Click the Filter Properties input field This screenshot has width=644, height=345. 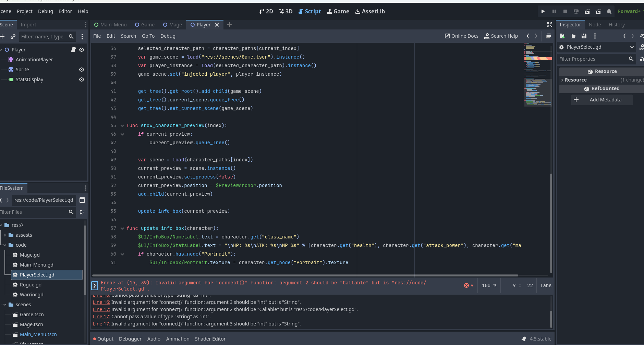pyautogui.click(x=593, y=59)
